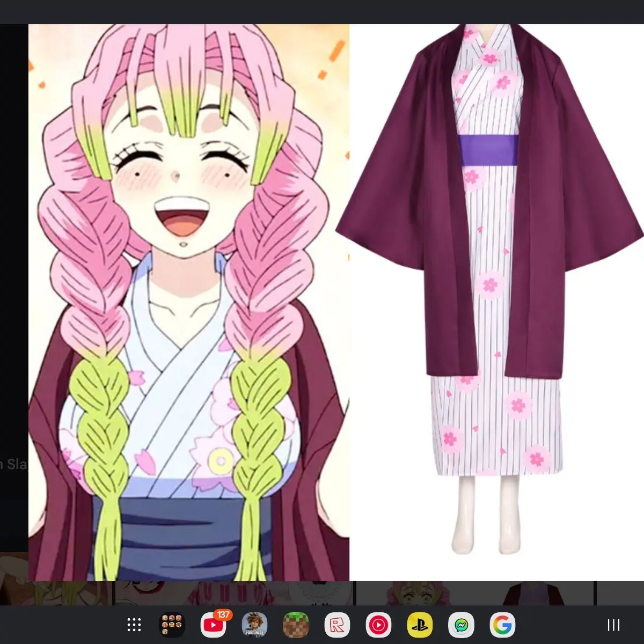
Task: Select the pink-haired anime character image
Action: (189, 302)
